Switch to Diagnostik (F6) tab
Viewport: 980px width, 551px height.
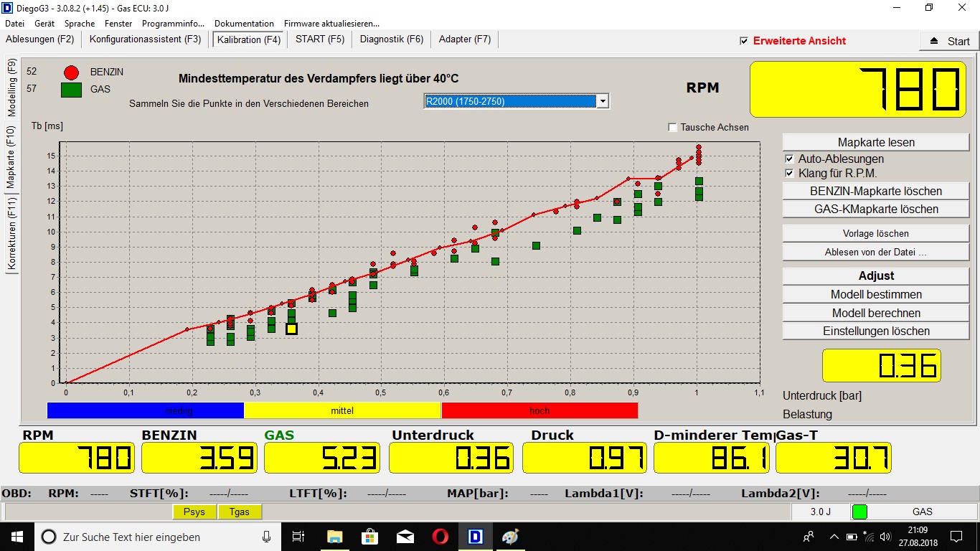(x=392, y=39)
